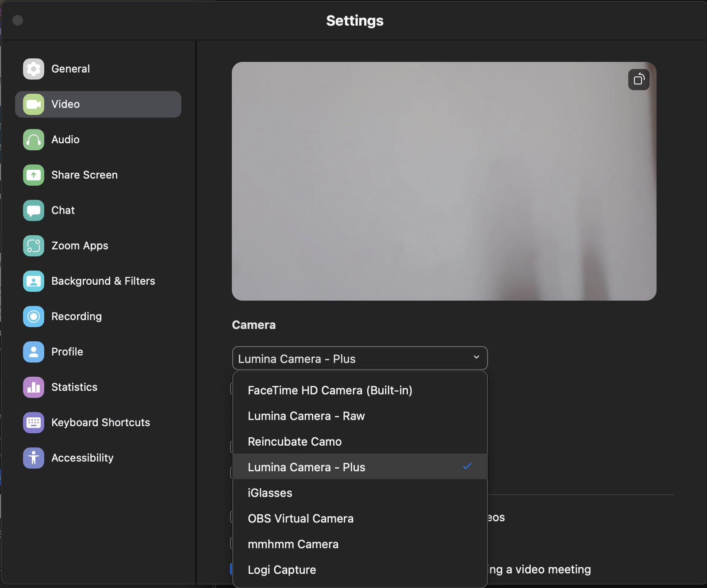Go to Share Screen settings
Screen dimensions: 707x588
(x=98, y=175)
